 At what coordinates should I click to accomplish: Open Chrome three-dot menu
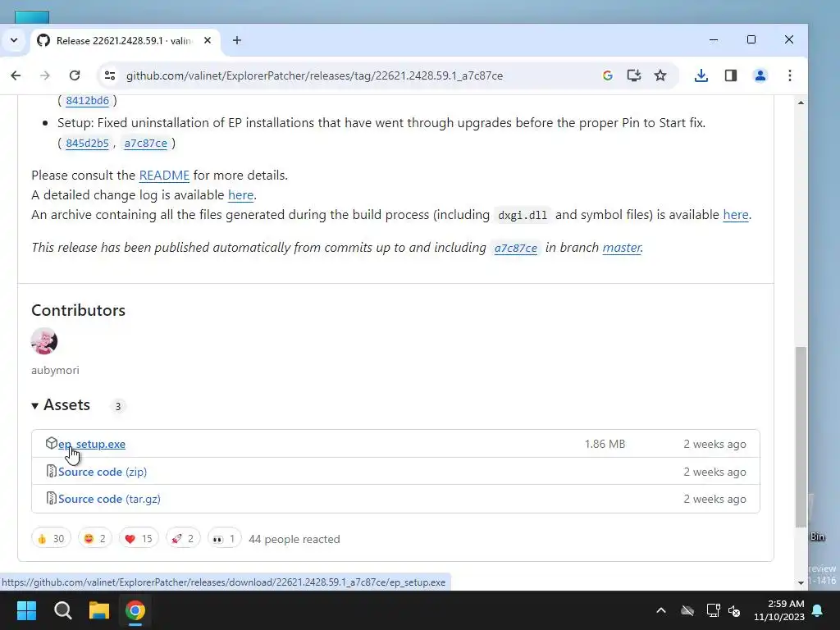tap(790, 75)
